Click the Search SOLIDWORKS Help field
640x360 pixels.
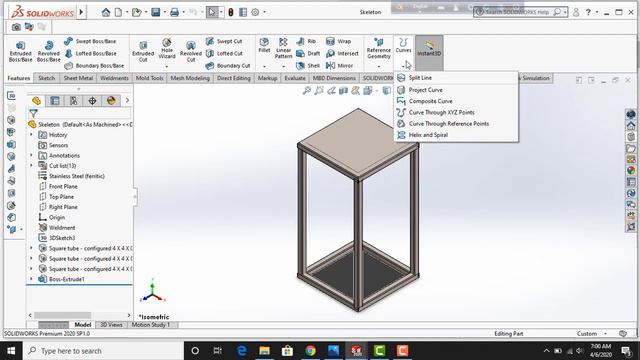(x=517, y=12)
